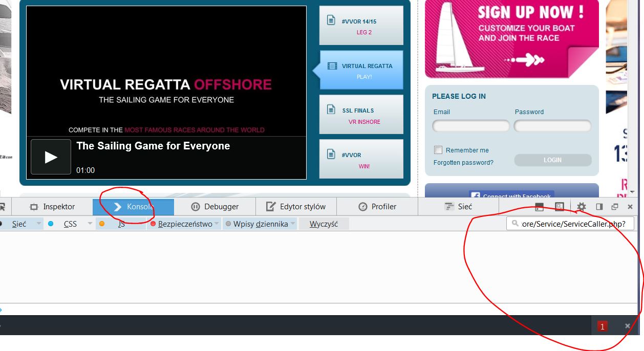The image size is (644, 351).
Task: Open developer toolbox options gear icon
Action: pos(581,207)
